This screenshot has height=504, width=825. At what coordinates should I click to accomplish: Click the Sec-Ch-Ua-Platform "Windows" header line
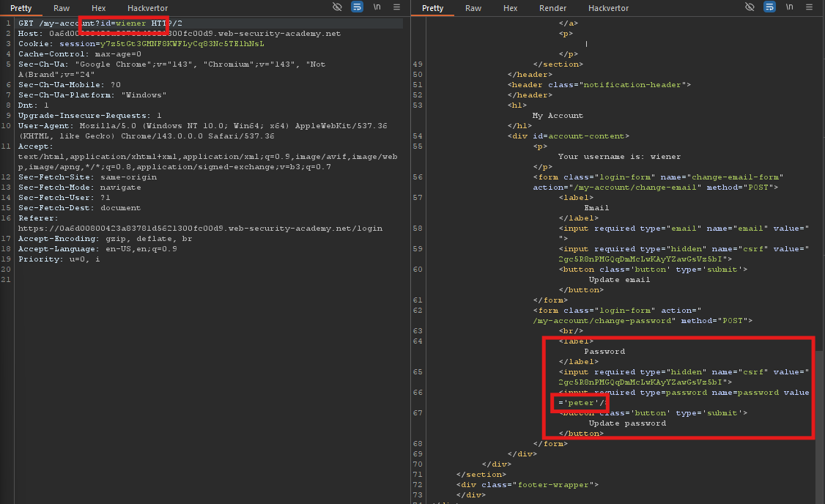[x=92, y=95]
